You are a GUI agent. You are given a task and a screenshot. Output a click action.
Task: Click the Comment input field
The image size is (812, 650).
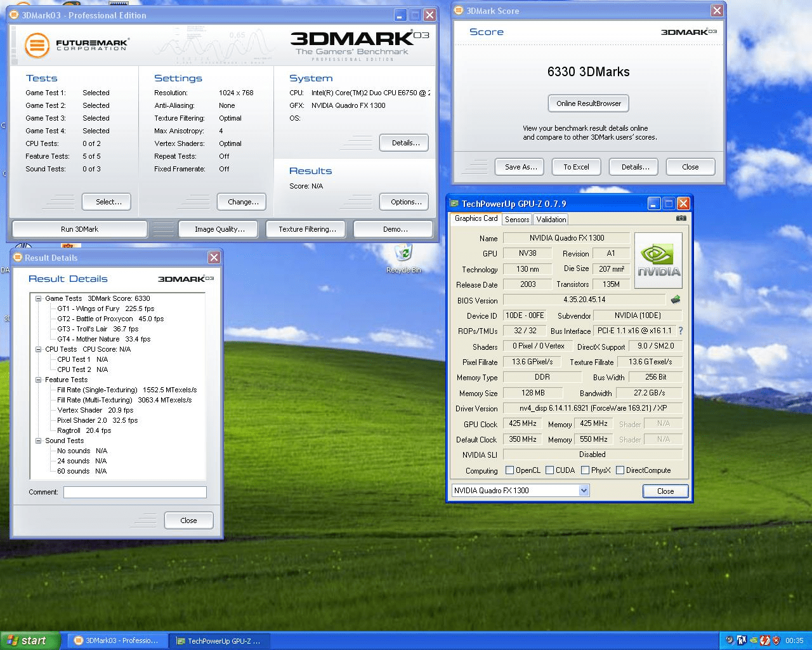point(135,492)
